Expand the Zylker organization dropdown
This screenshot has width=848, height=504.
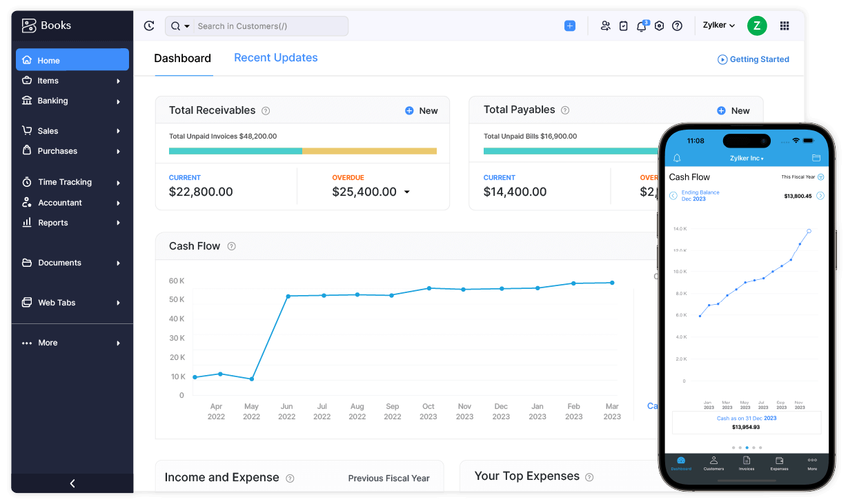(718, 26)
